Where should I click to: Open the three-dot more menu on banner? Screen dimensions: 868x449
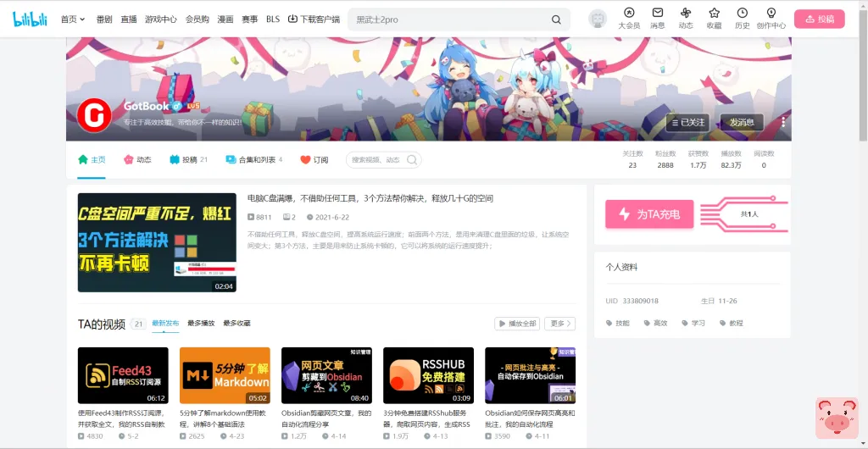[x=783, y=122]
